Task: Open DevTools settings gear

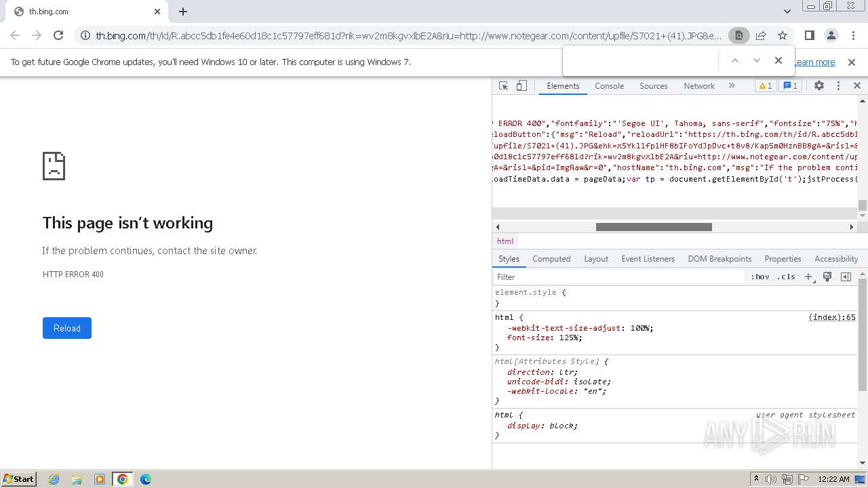Action: point(819,86)
